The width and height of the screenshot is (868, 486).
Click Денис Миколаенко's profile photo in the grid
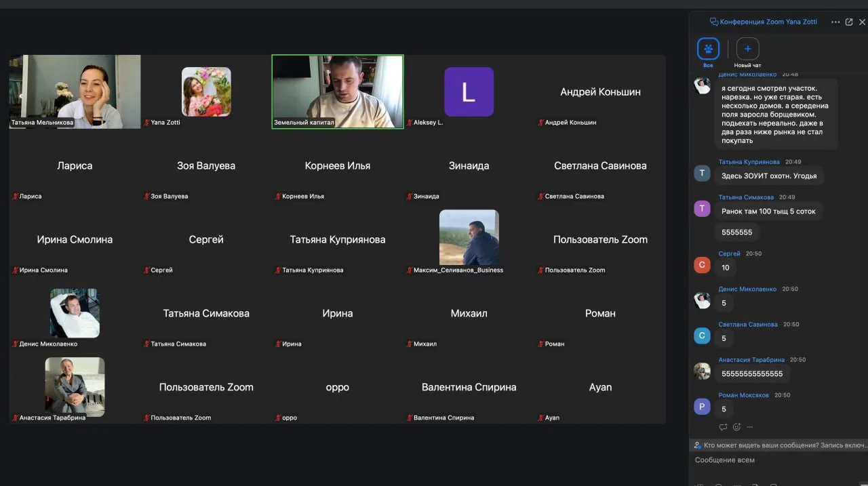click(x=75, y=313)
